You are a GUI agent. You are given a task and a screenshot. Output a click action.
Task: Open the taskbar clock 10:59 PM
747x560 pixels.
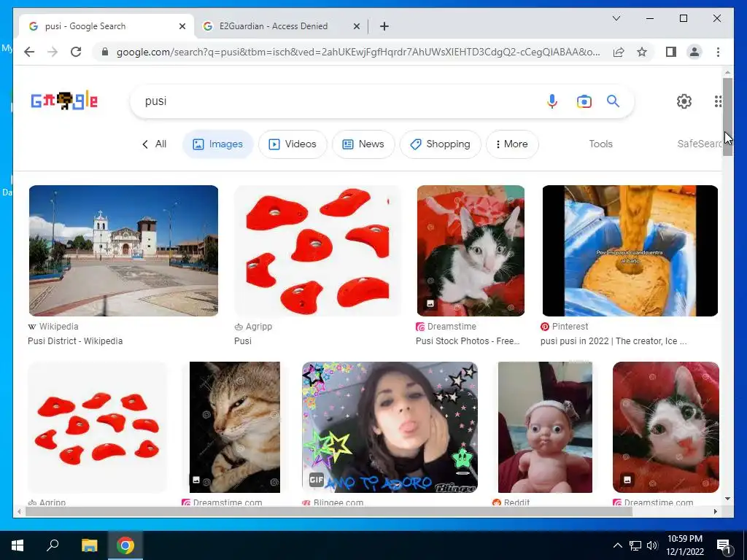click(684, 545)
